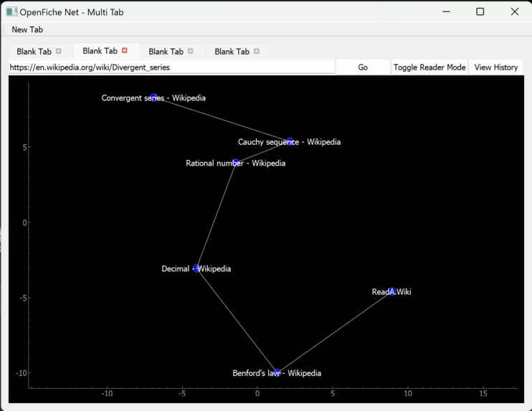Viewport: 532px width, 411px height.
Task: Select the Convergent series node
Action: coord(153,98)
